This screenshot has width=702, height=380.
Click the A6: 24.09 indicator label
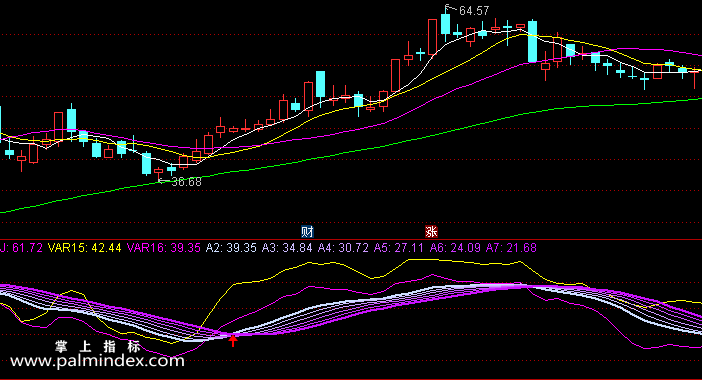pyautogui.click(x=455, y=248)
